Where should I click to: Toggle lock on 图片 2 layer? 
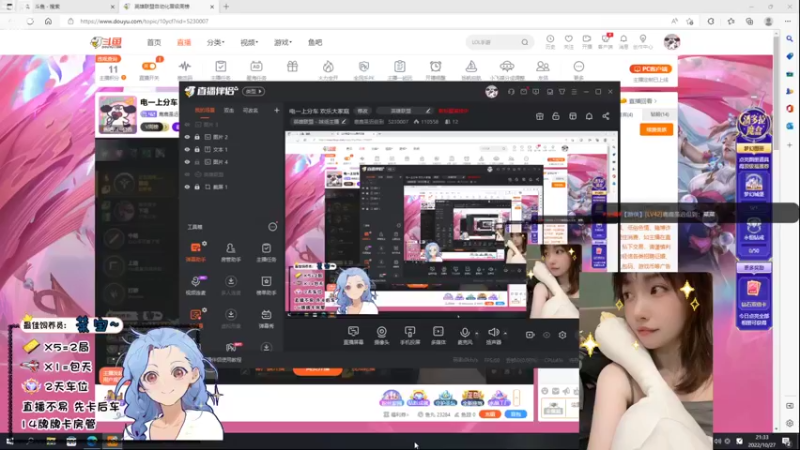197,137
